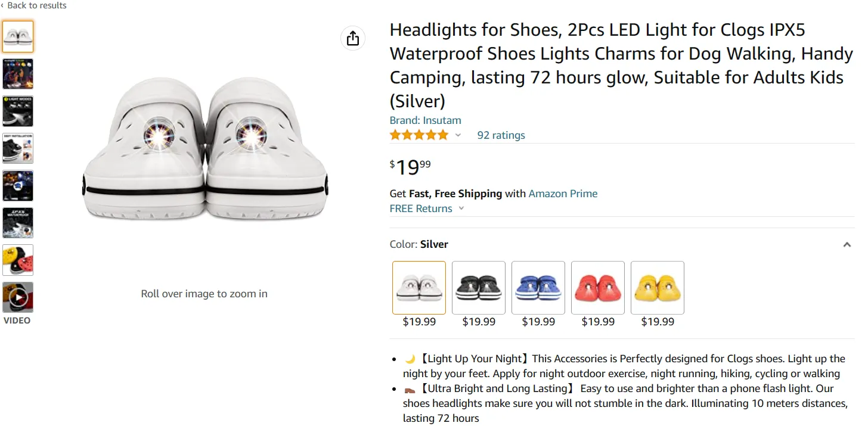This screenshot has height=426, width=868.
Task: Show the first white clogs thumbnail
Action: (18, 37)
